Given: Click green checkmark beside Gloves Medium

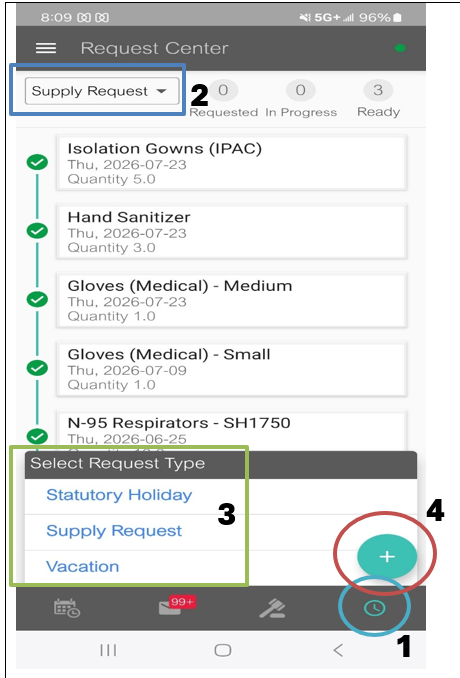Looking at the screenshot, I should click(x=38, y=299).
